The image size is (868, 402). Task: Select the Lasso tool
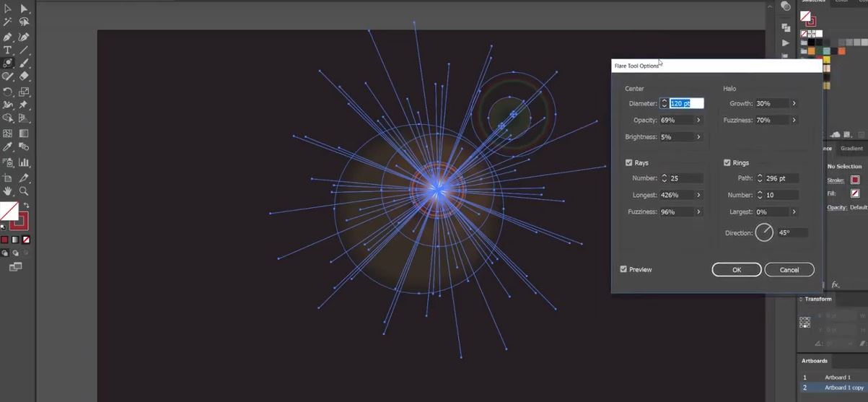(x=24, y=22)
